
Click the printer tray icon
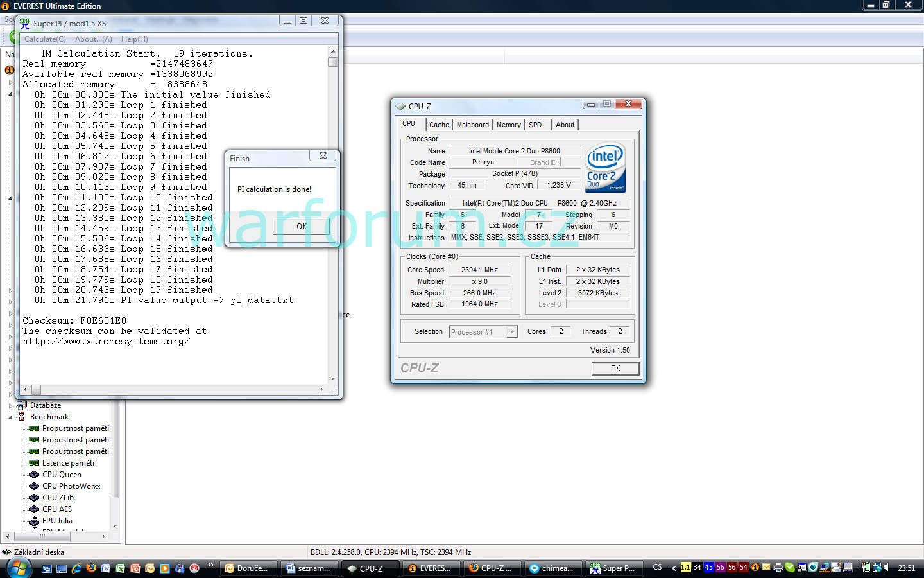click(778, 568)
